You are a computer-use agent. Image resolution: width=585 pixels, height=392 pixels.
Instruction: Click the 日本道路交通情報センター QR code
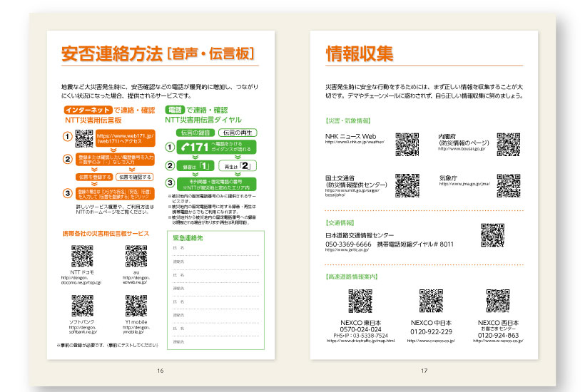[493, 235]
